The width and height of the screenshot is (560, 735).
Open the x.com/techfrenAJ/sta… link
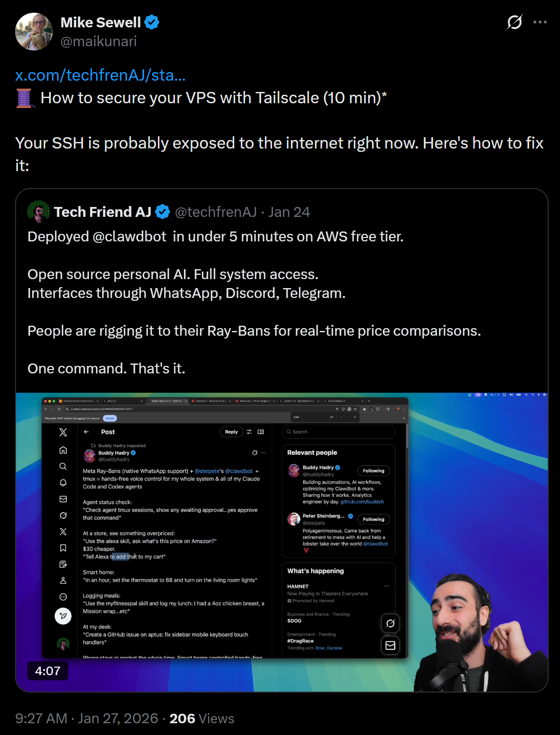coord(100,75)
